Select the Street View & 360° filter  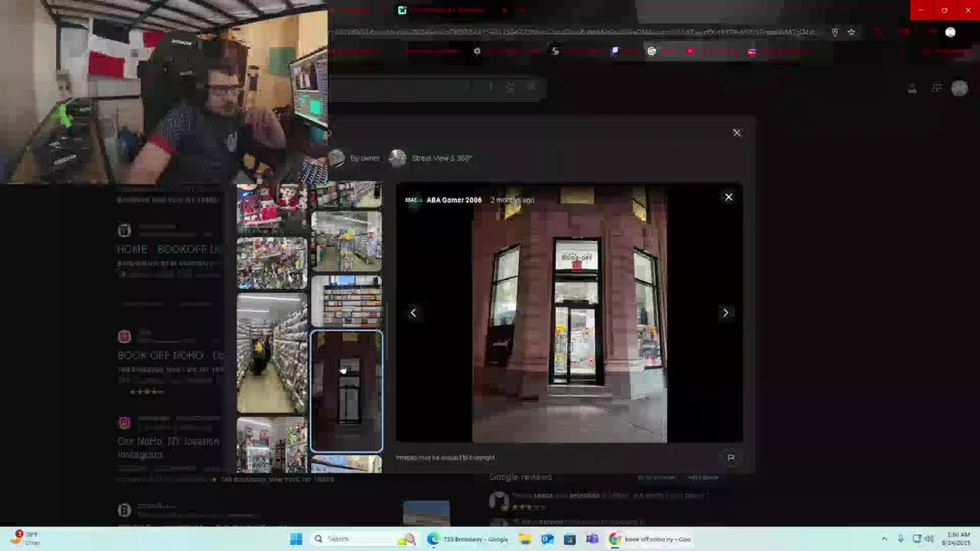[430, 158]
